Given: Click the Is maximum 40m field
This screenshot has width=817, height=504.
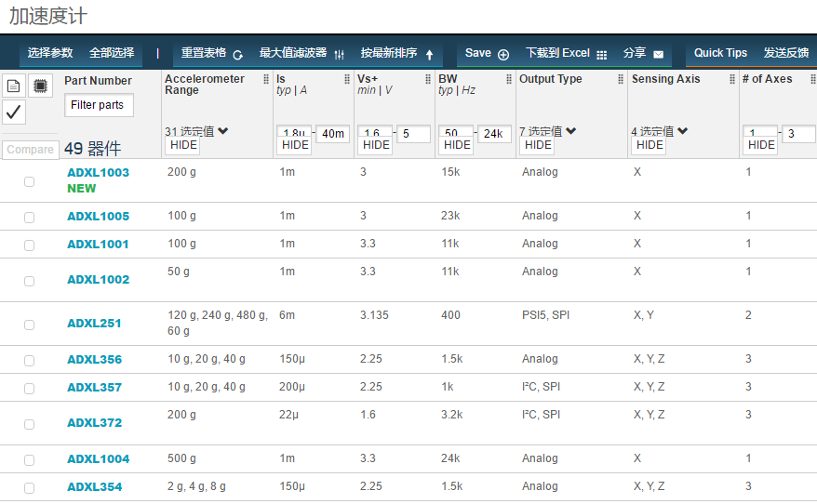Looking at the screenshot, I should (x=333, y=133).
